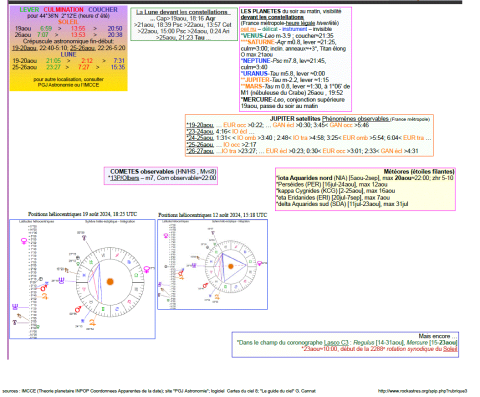Click the yellow LEVER CULMINATION COUCHER table
This screenshot has height=397, width=480.
[x=69, y=48]
